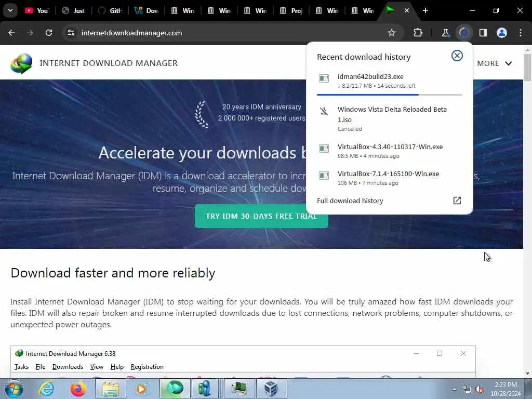Launch Firefox from taskbar
532x399 pixels.
78,389
